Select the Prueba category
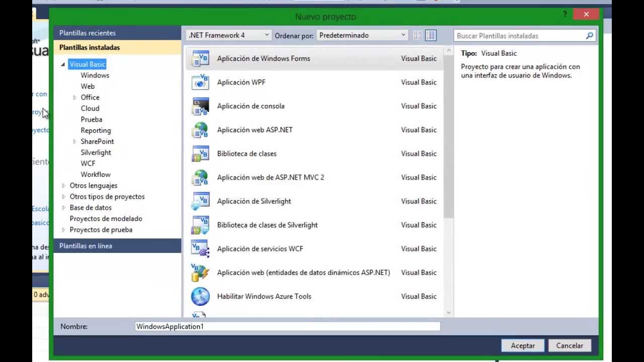This screenshot has height=362, width=644. 92,120
